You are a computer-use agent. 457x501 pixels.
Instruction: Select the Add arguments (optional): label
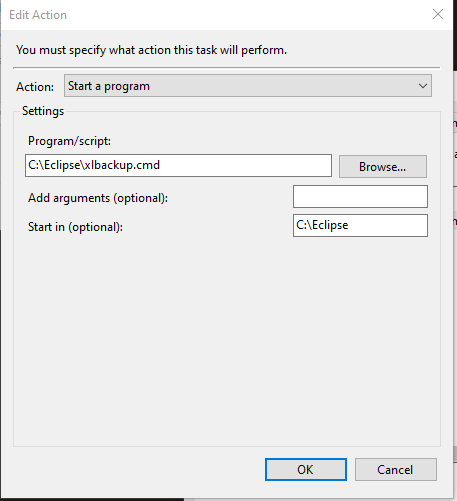[x=98, y=198]
